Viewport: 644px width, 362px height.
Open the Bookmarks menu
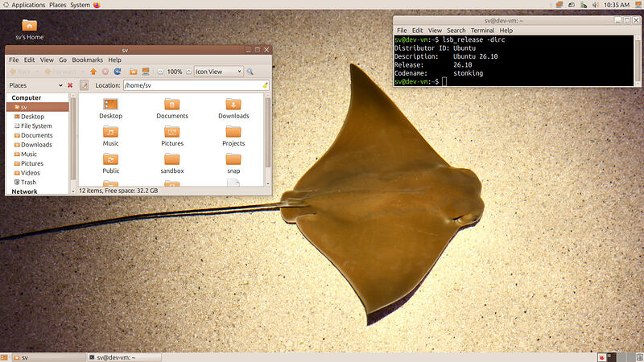point(88,60)
